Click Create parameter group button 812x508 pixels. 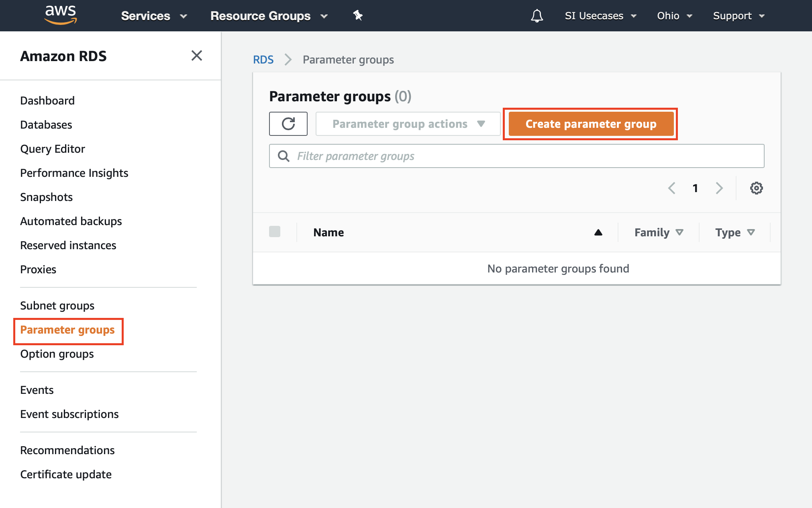click(x=591, y=124)
